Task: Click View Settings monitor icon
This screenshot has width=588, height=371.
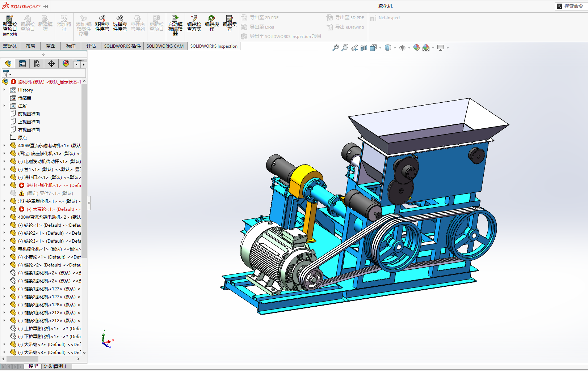Action: tap(441, 48)
